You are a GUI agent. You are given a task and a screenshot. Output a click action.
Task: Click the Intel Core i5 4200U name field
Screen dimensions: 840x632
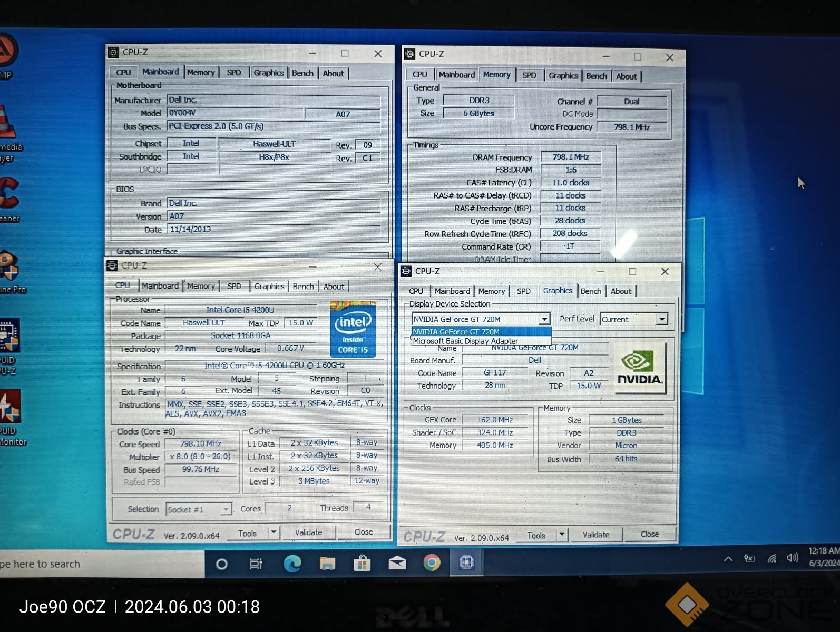[240, 310]
